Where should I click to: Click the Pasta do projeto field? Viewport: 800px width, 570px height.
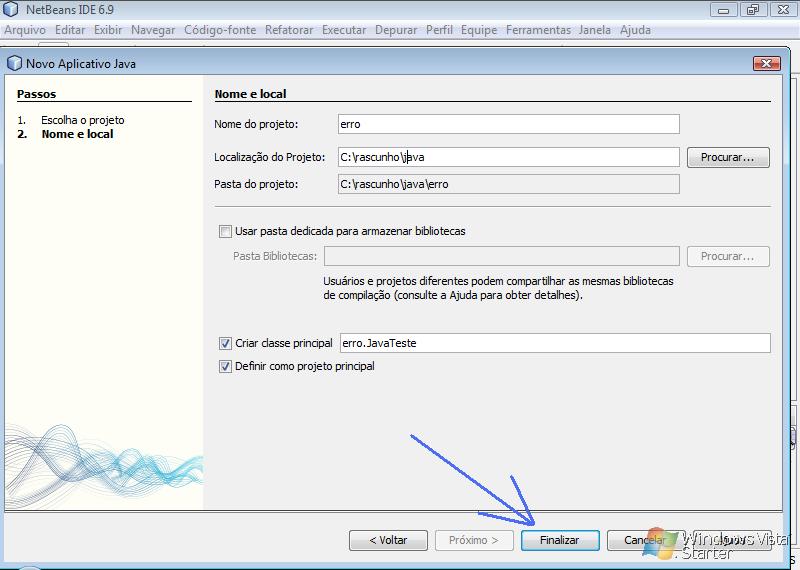pos(509,184)
